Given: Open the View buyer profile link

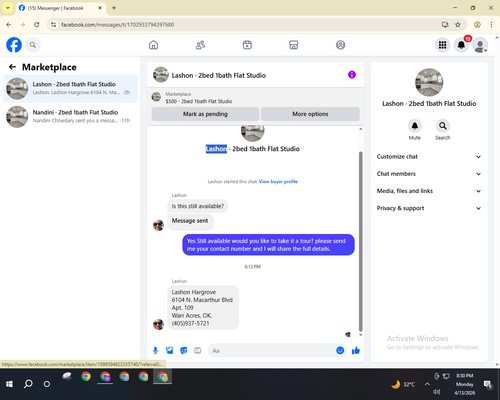Looking at the screenshot, I should 278,182.
